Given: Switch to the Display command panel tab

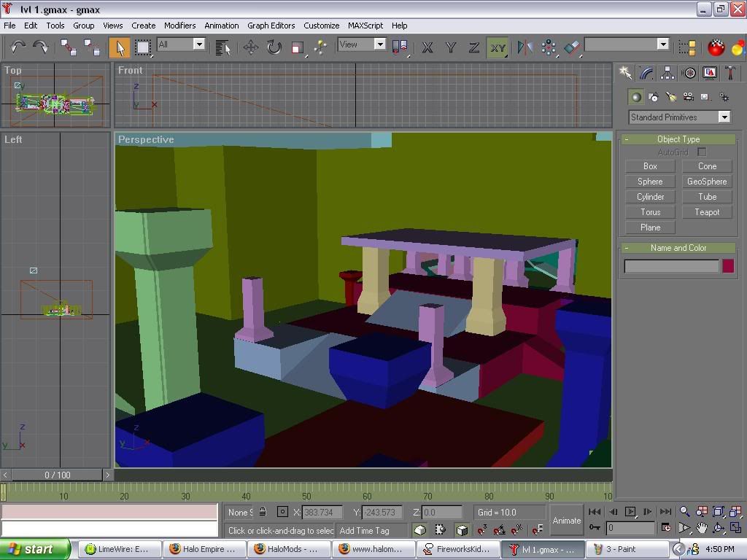Looking at the screenshot, I should (x=710, y=73).
